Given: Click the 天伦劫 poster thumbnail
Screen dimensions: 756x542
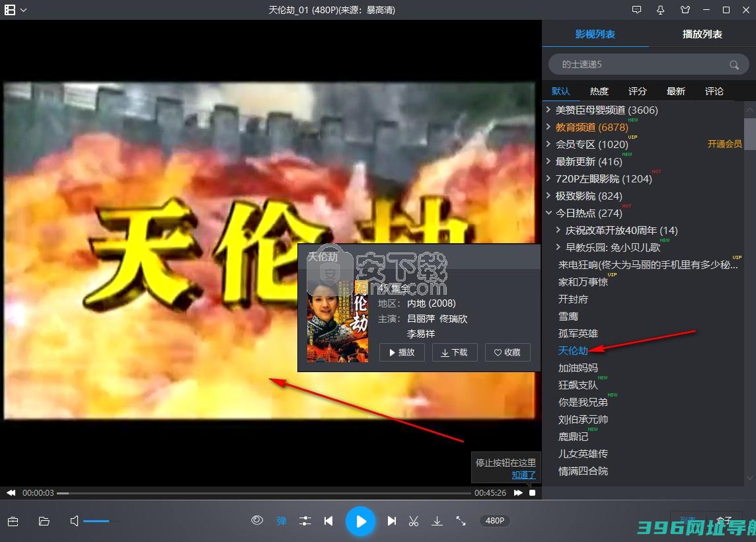Looking at the screenshot, I should (x=338, y=321).
